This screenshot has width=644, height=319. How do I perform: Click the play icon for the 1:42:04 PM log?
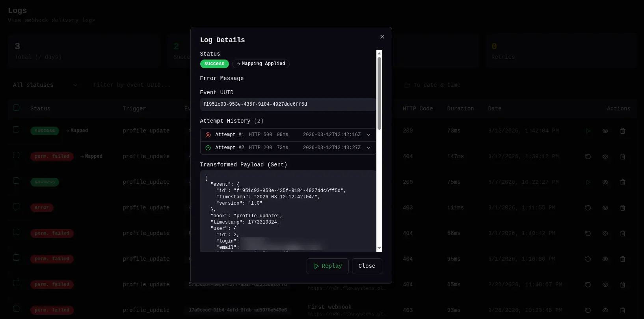click(x=588, y=131)
